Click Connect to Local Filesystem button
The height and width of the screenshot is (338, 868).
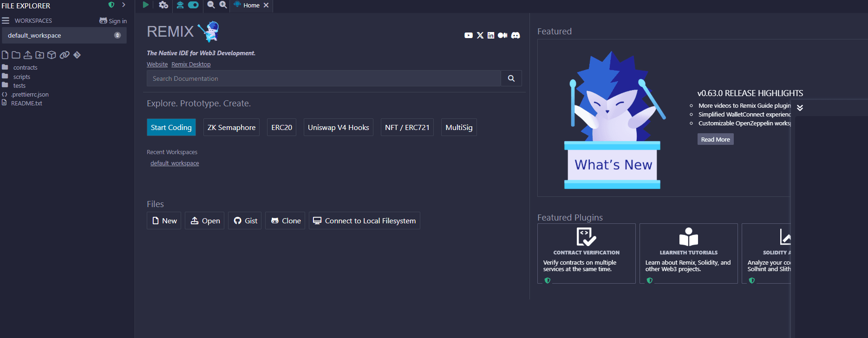point(365,221)
